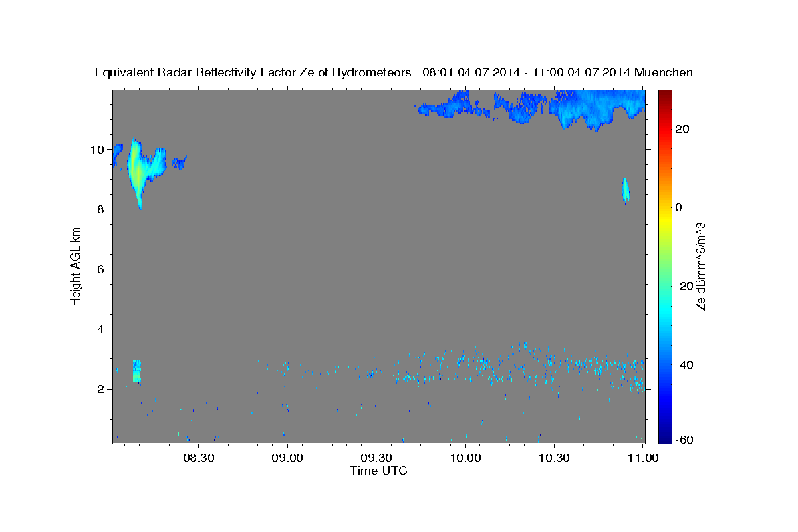Click the 10:30 time tick label
The image size is (798, 532).
(x=554, y=458)
